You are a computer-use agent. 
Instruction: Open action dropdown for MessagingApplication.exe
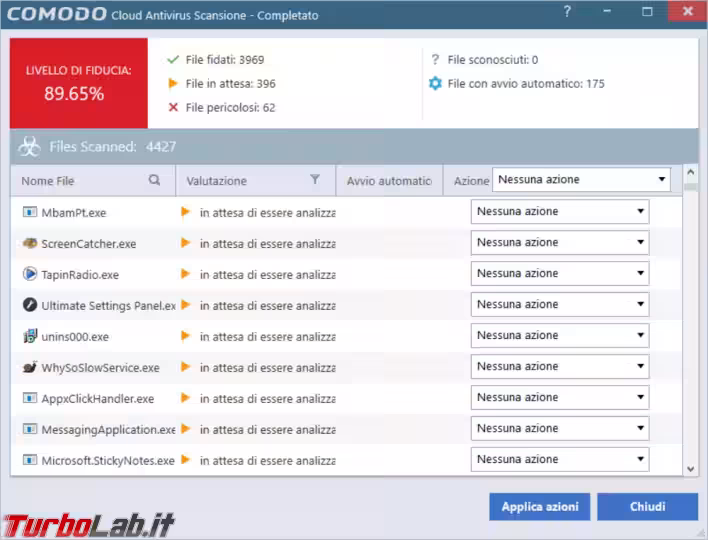tap(560, 428)
